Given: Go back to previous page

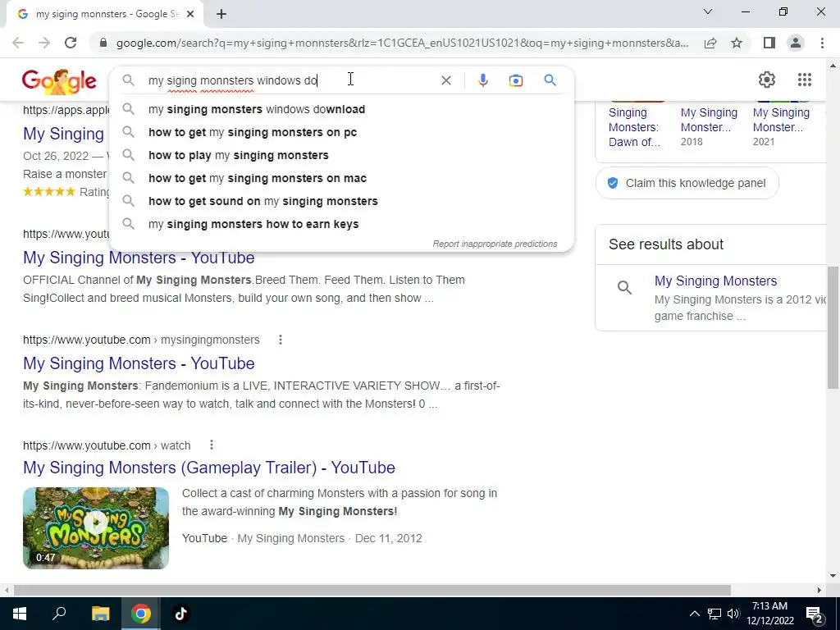Looking at the screenshot, I should click(18, 43).
